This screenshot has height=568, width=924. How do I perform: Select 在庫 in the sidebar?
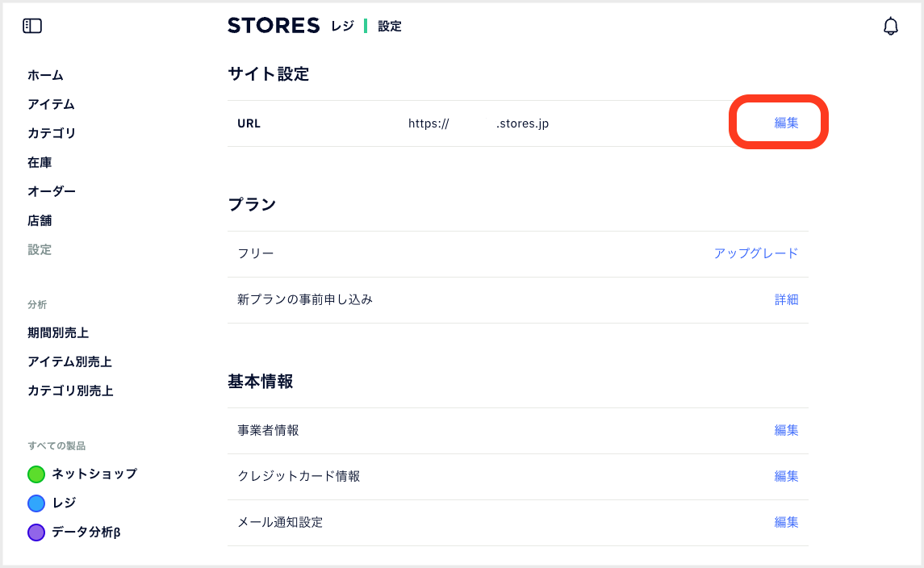click(x=40, y=162)
